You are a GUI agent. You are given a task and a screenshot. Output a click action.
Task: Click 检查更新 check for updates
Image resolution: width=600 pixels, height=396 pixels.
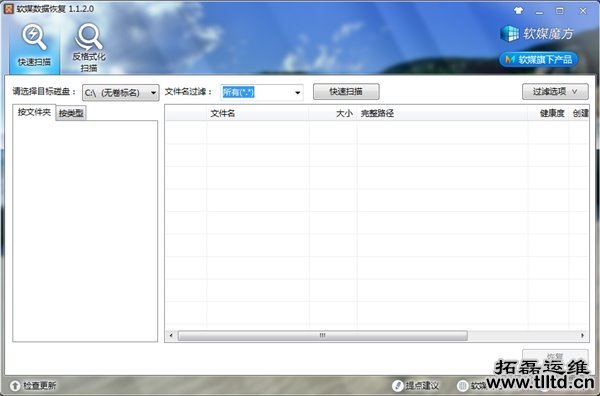tap(39, 385)
